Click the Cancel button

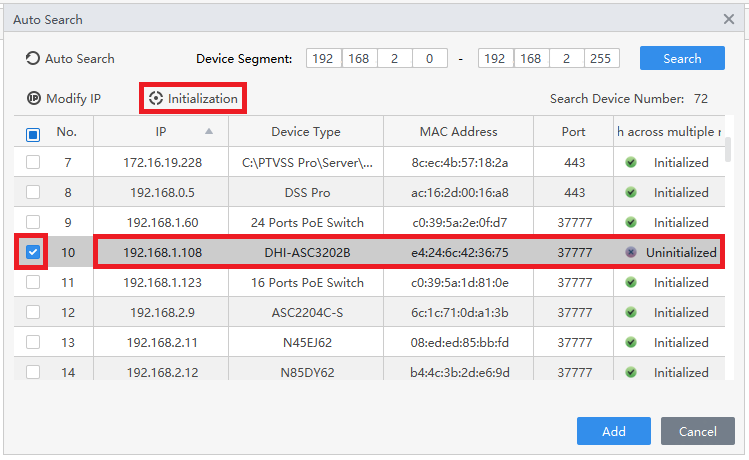[697, 432]
